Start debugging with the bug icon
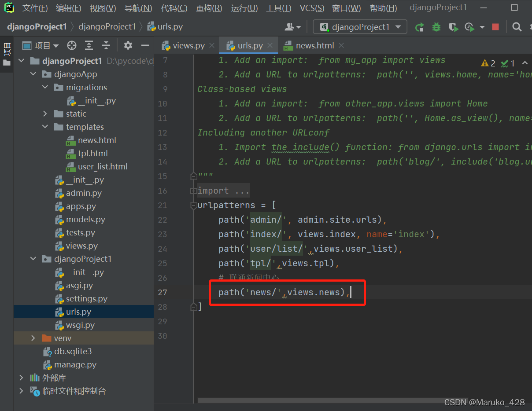Image resolution: width=532 pixels, height=411 pixels. click(x=436, y=27)
